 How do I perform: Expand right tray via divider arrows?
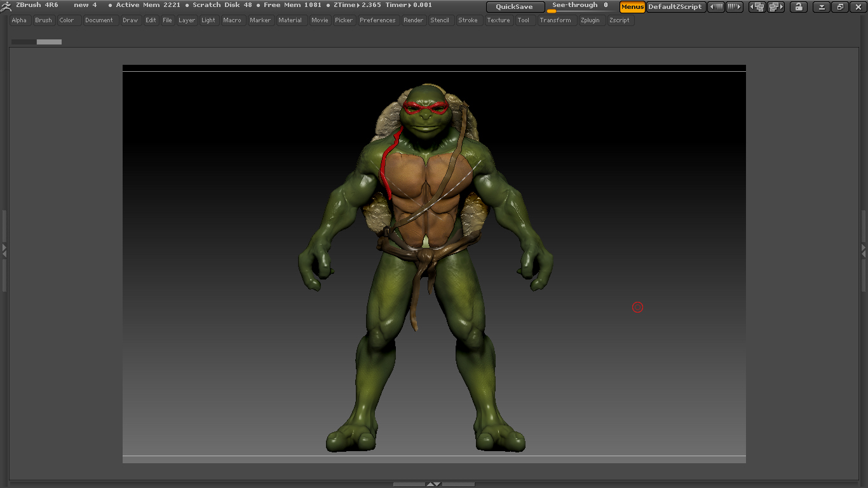tap(864, 250)
